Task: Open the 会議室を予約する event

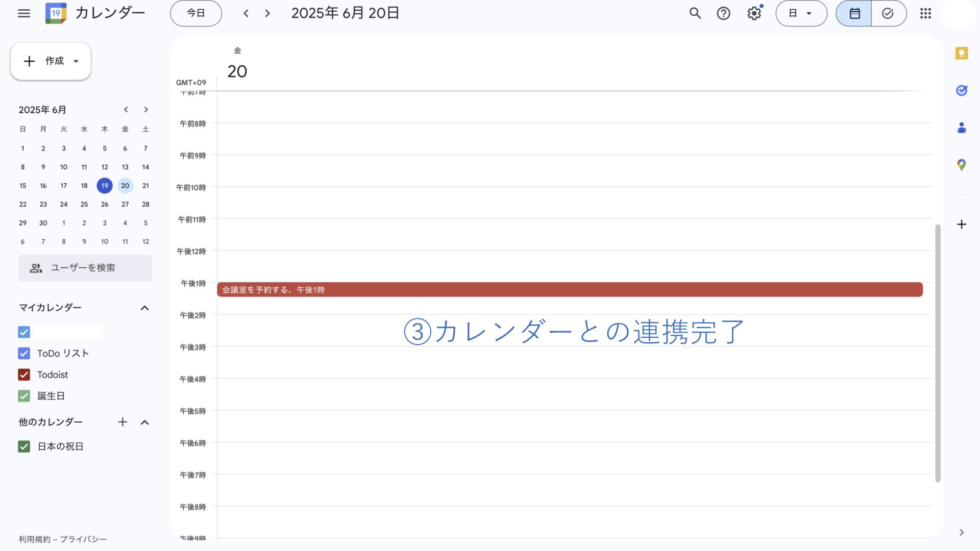Action: [x=569, y=290]
